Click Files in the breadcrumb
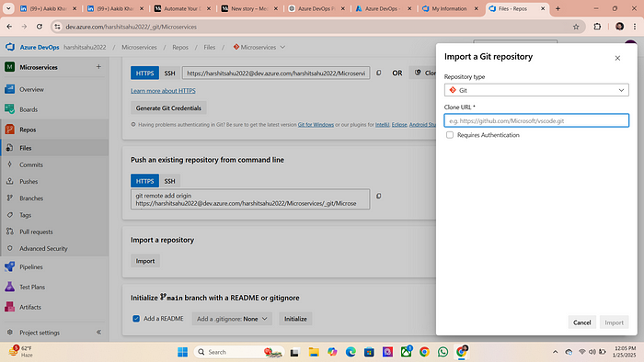 (210, 47)
